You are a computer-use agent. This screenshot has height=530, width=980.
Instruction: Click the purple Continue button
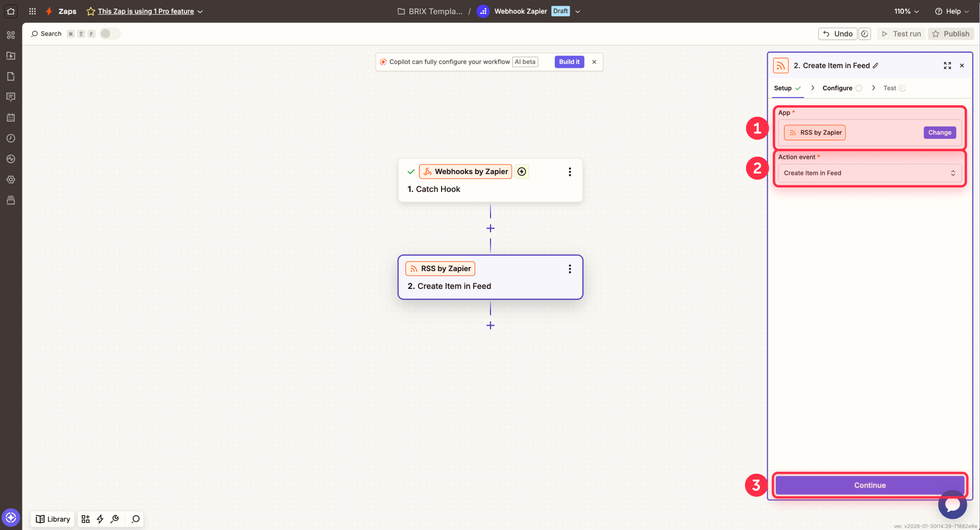[x=870, y=485]
